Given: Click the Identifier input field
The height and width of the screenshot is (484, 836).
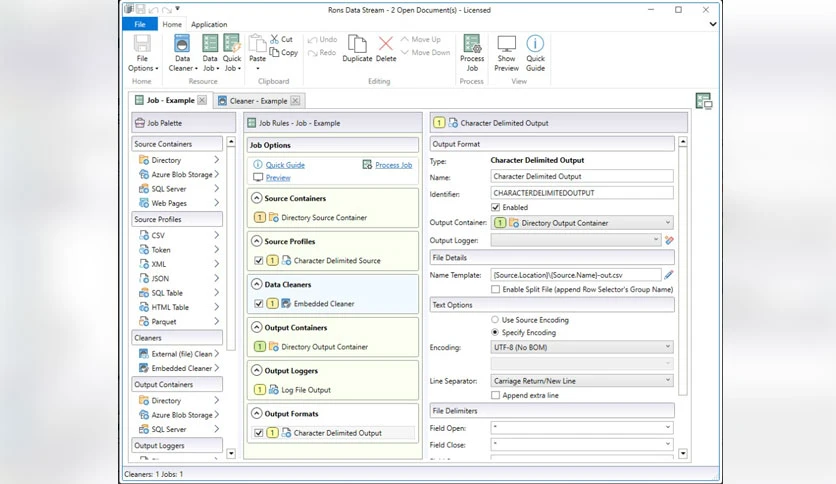Looking at the screenshot, I should [582, 193].
